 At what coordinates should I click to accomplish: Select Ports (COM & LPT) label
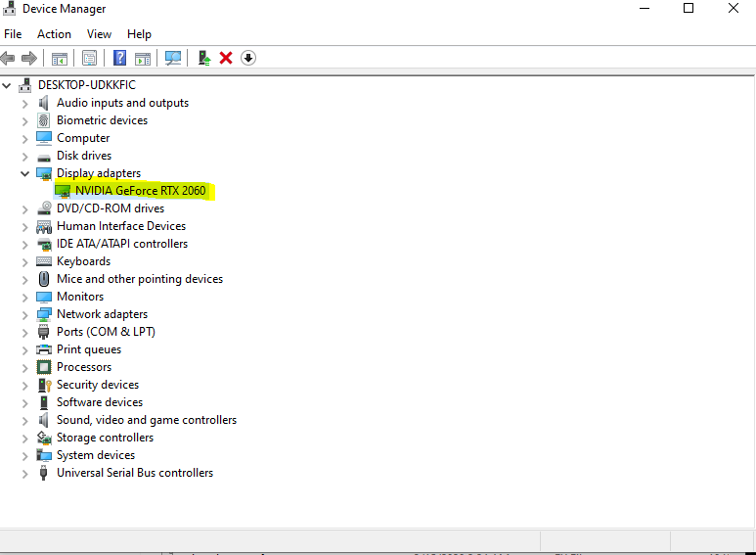click(x=106, y=332)
